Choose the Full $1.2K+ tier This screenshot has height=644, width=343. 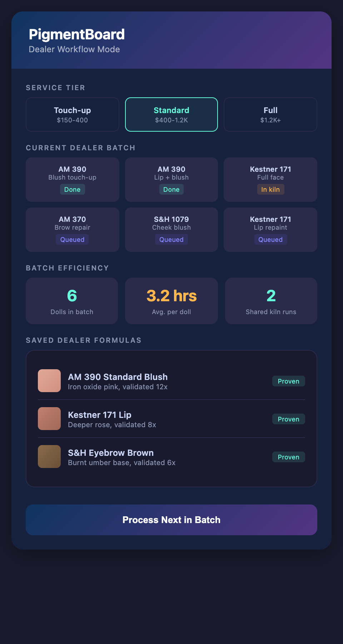tap(270, 114)
